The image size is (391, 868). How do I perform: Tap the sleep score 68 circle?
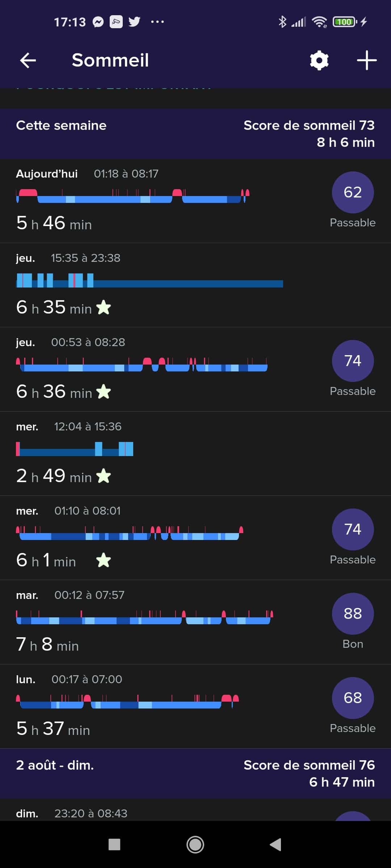click(x=353, y=698)
